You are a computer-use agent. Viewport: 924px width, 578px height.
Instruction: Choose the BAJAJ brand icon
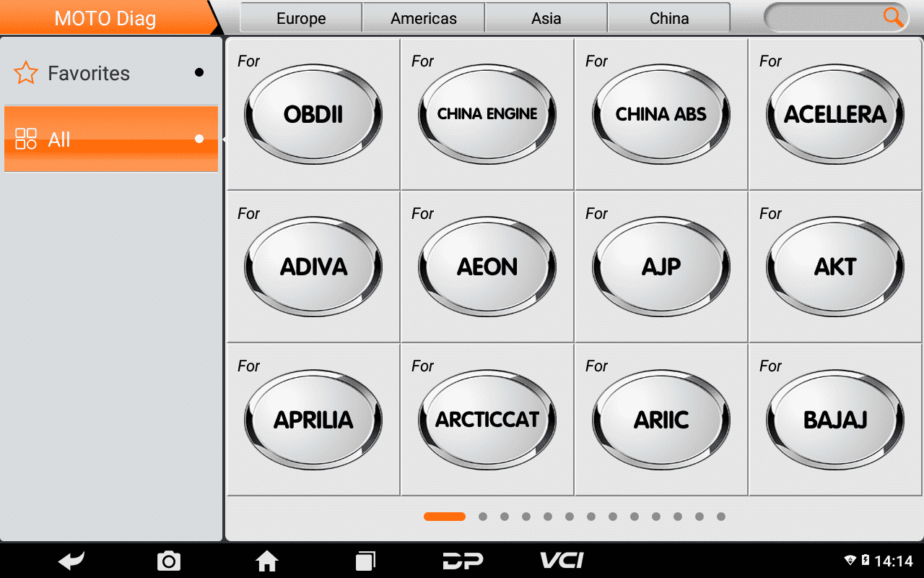pyautogui.click(x=835, y=420)
